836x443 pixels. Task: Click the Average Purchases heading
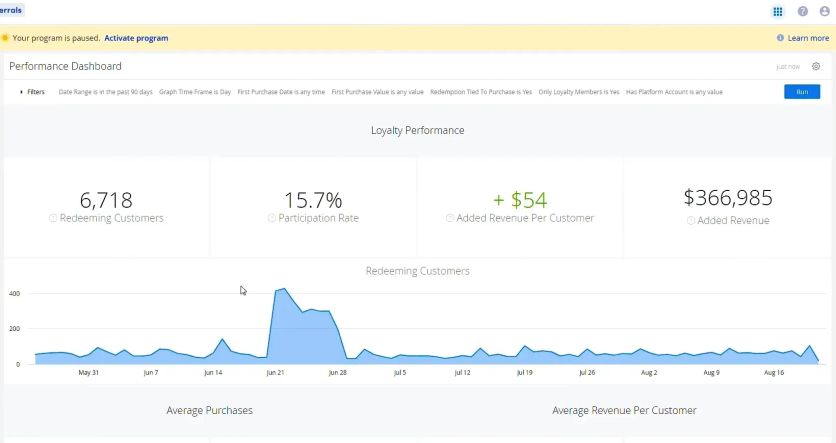pos(210,410)
